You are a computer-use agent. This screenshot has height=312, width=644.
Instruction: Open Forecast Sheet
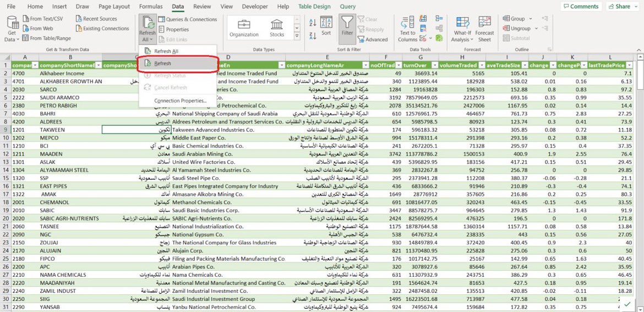coord(484,29)
